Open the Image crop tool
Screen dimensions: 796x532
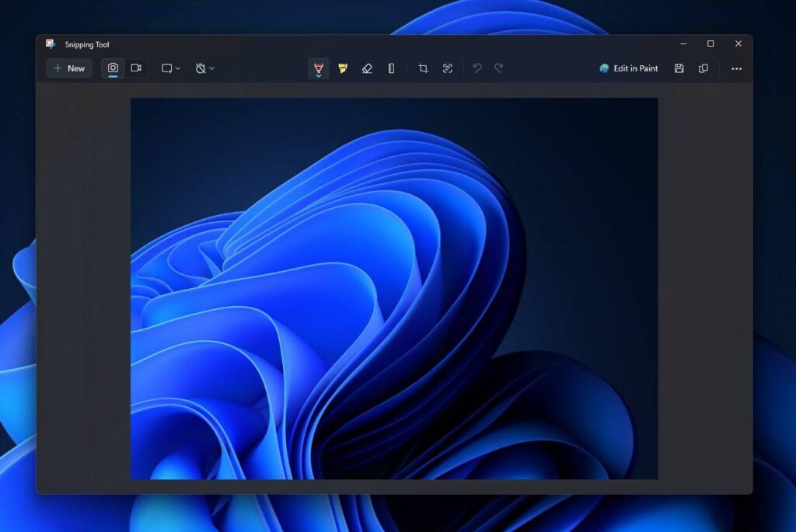click(x=423, y=68)
